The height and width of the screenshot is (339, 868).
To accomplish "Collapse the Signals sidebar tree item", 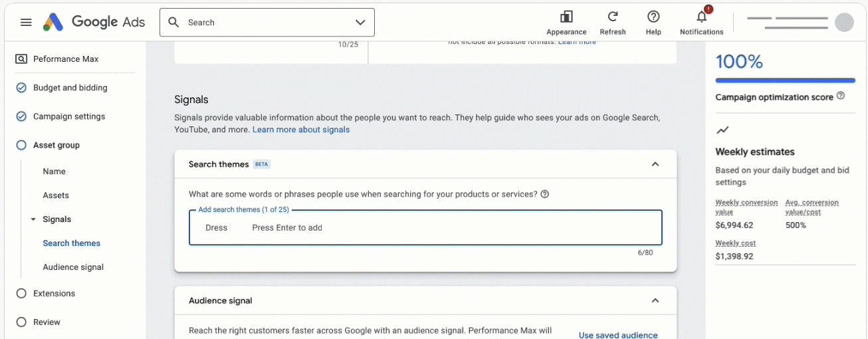I will tap(33, 219).
